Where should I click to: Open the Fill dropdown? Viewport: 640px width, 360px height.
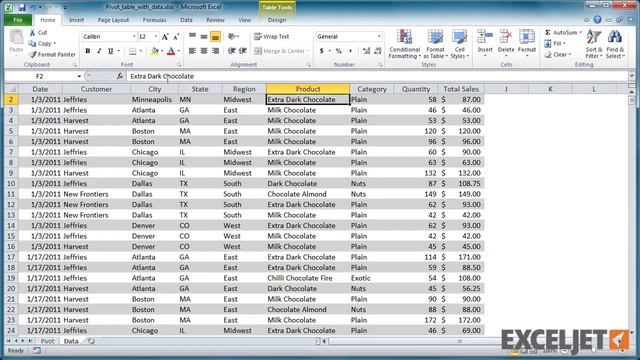pyautogui.click(x=555, y=43)
